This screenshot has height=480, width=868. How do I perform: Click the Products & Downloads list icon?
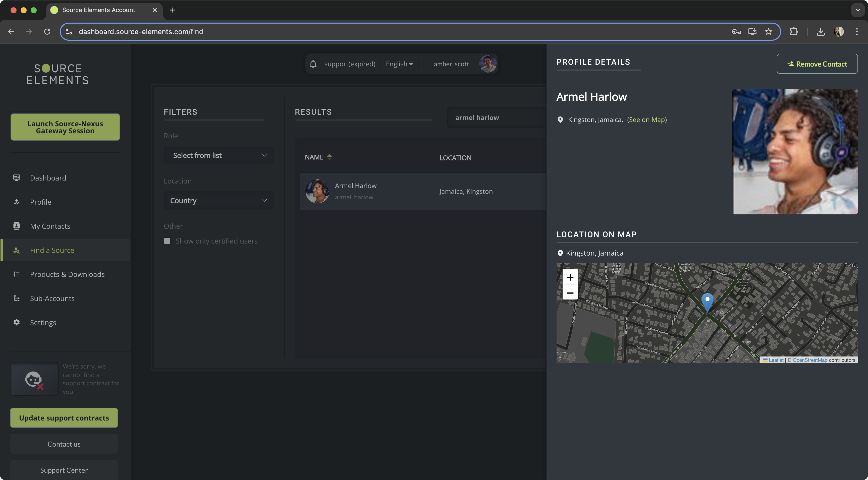pos(17,274)
